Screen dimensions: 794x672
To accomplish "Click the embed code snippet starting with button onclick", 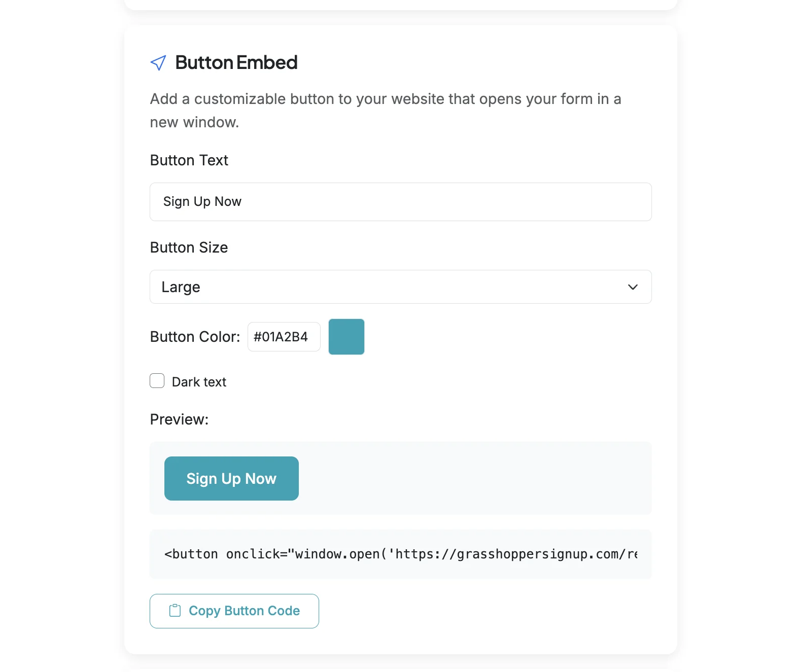I will 400,554.
